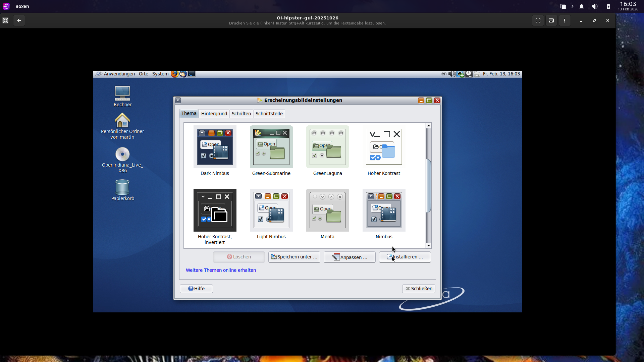Screen dimensions: 644x362
Task: Click the Installieren ... button
Action: pos(405,257)
